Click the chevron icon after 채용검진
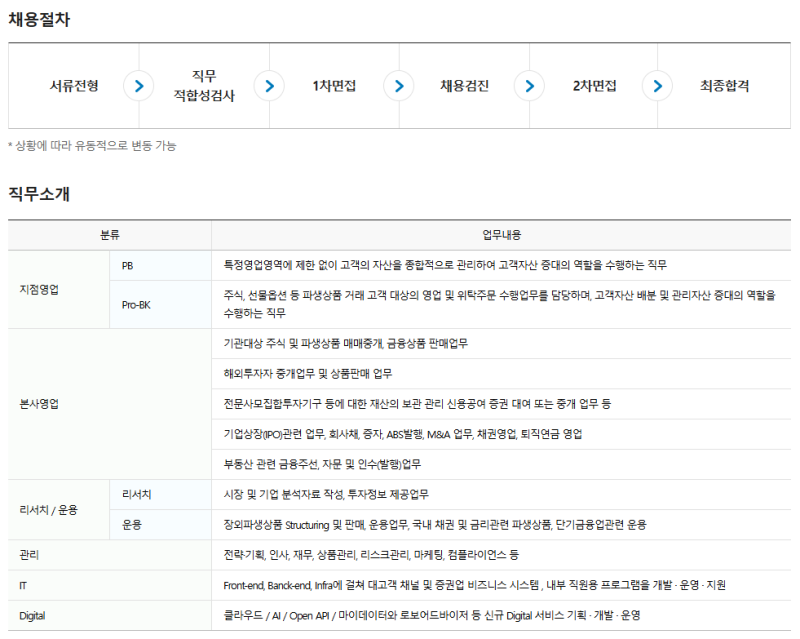800x639 pixels. (x=528, y=86)
